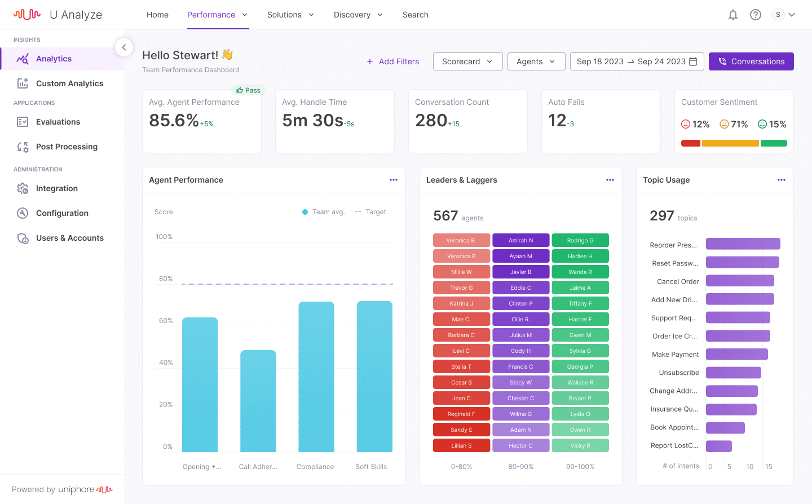
Task: Click the help question mark icon
Action: 756,15
